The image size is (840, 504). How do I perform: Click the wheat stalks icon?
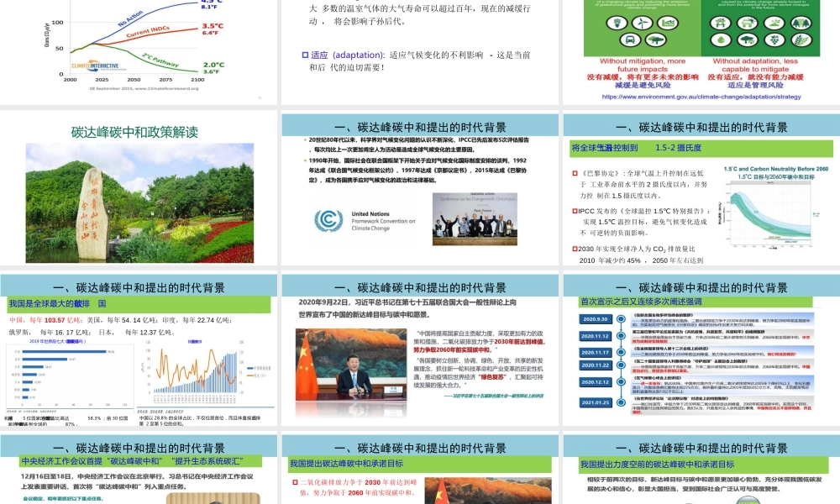coord(801,39)
